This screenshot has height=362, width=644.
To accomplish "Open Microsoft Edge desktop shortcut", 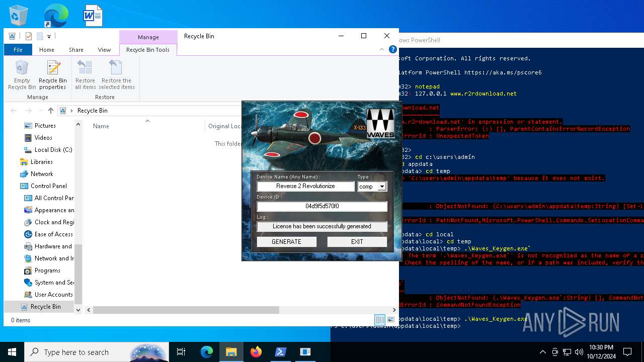I will pos(56,15).
